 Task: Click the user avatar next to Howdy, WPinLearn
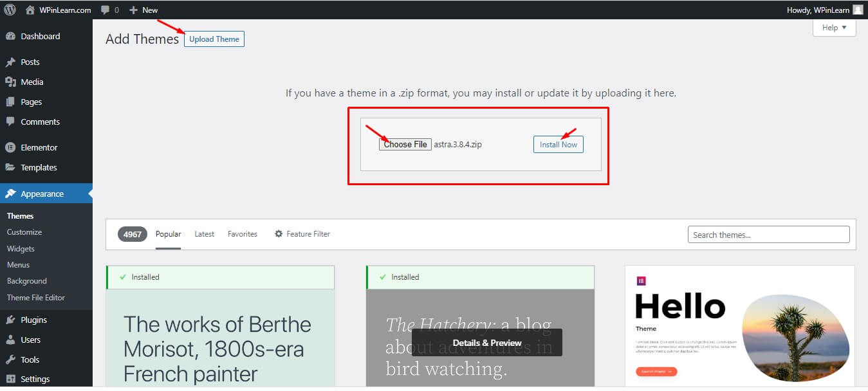[858, 10]
